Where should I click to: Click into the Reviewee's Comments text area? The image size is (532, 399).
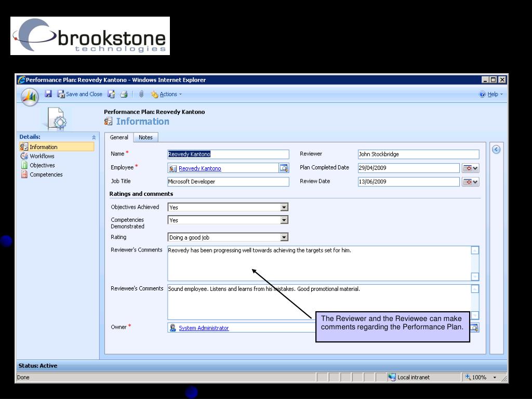tap(319, 302)
